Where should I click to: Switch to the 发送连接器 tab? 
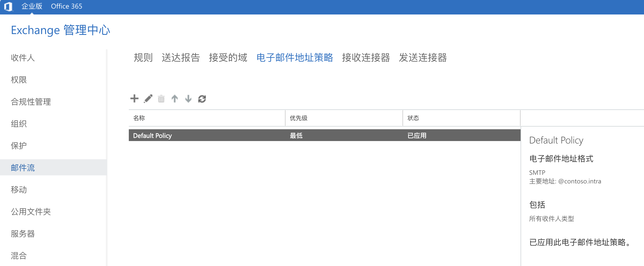[x=423, y=57]
